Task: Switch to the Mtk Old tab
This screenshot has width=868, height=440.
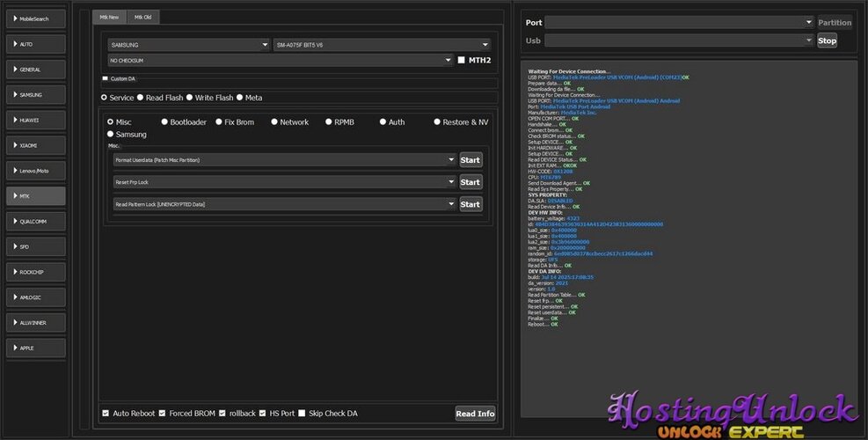Action: pyautogui.click(x=142, y=18)
